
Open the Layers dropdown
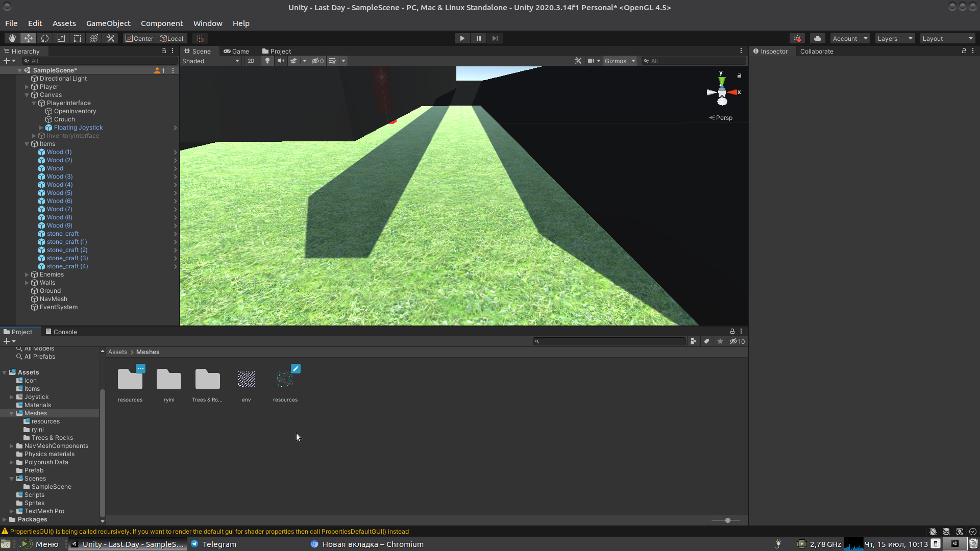click(x=894, y=38)
